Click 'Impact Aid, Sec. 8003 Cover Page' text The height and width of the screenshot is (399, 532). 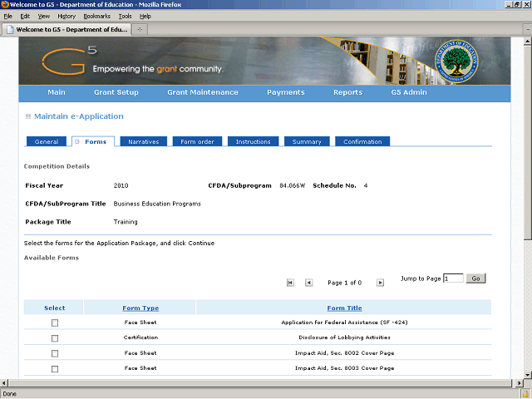344,368
